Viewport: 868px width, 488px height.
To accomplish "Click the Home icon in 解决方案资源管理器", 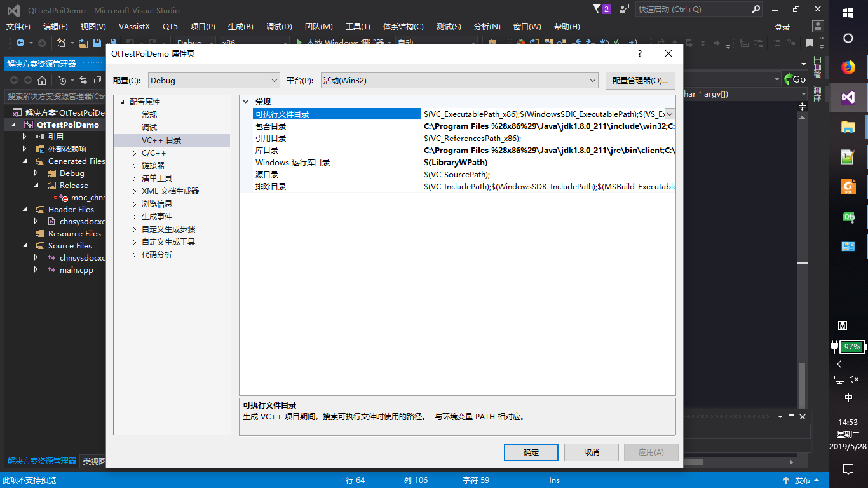I will coord(42,80).
